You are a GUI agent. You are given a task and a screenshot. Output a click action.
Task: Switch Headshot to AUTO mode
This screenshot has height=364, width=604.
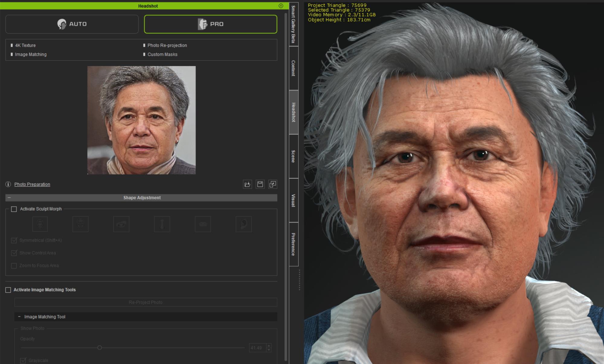pyautogui.click(x=72, y=24)
